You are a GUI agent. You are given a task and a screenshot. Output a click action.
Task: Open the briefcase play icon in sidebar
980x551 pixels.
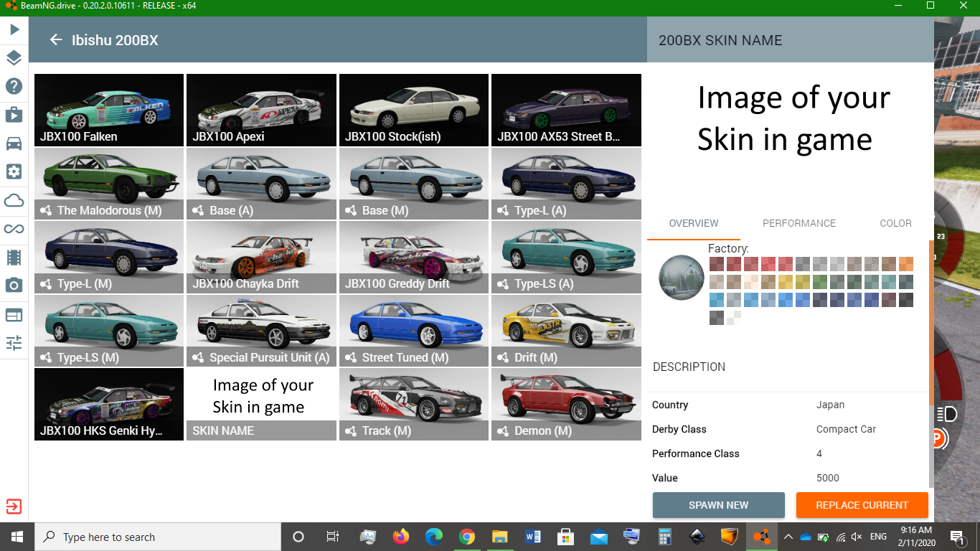pos(14,115)
